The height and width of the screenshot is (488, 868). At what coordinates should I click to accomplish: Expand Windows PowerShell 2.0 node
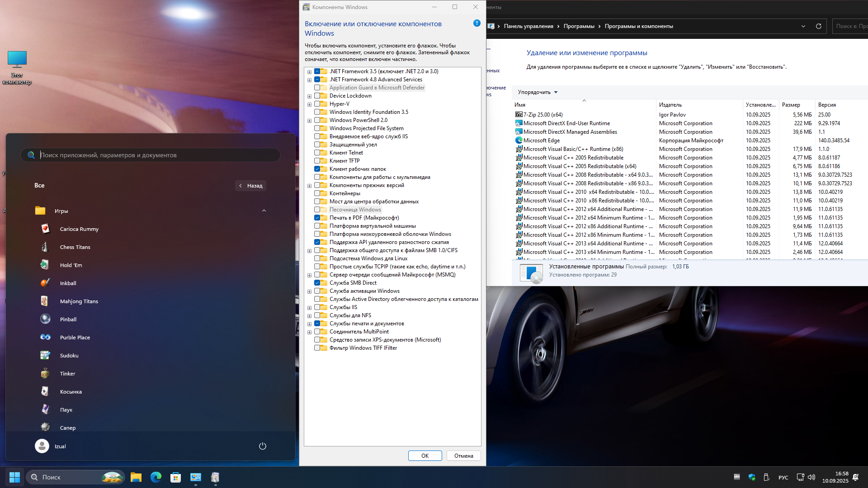click(309, 120)
